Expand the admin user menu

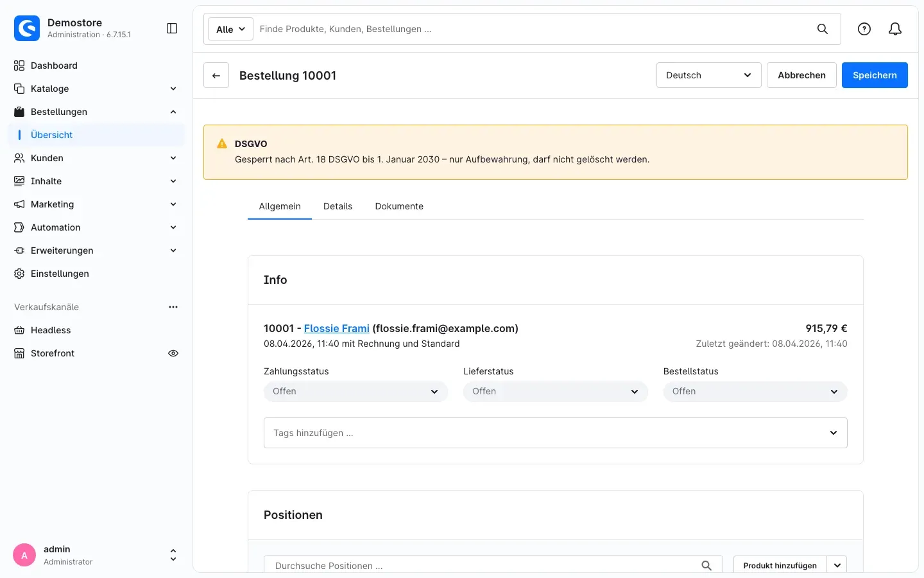pos(173,555)
